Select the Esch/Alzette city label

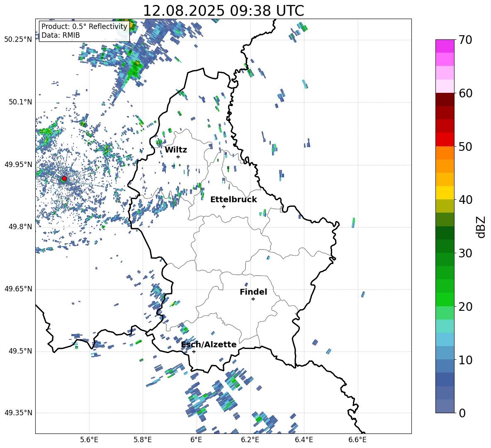point(209,344)
